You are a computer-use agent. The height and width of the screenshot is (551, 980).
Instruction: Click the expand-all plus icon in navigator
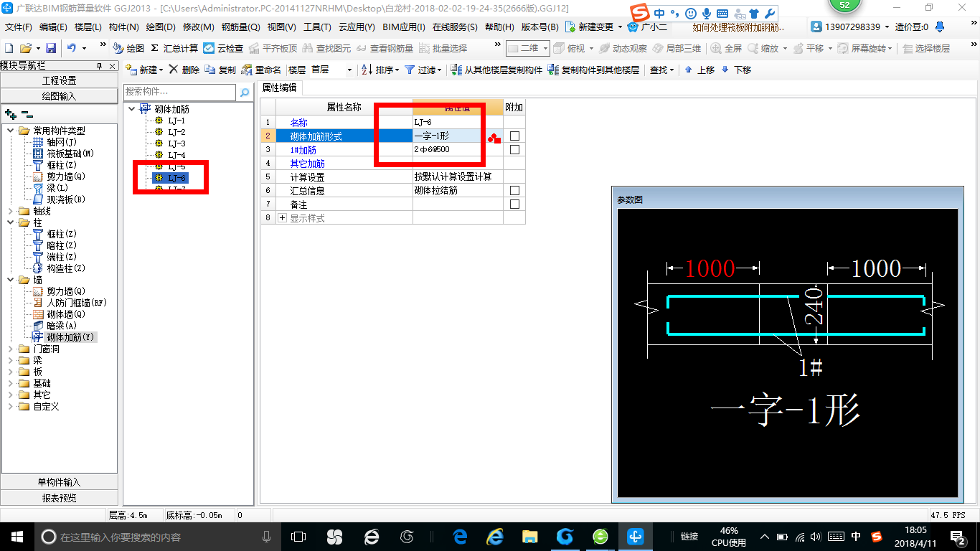10,113
